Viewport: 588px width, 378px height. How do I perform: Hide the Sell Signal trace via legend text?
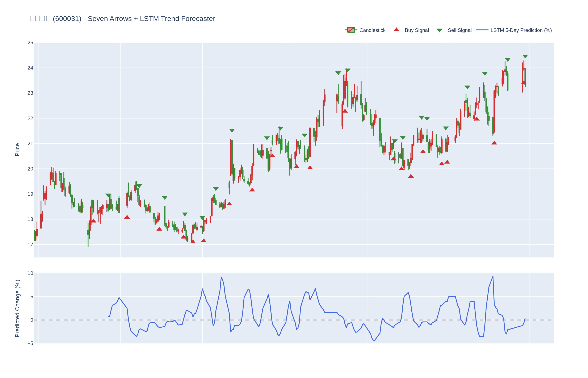(460, 30)
